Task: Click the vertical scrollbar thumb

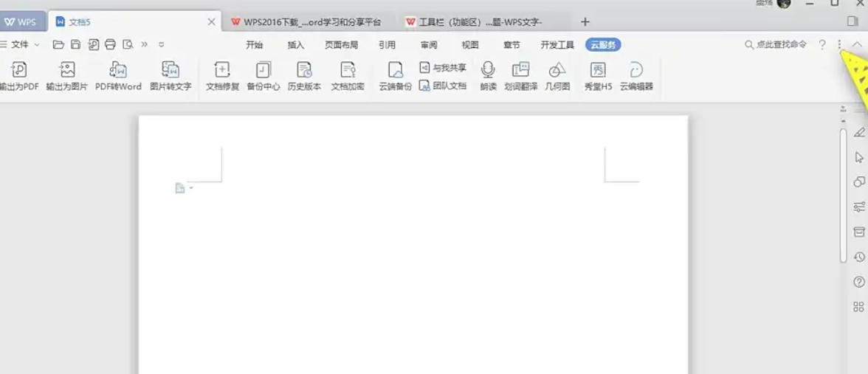Action: pos(843,195)
